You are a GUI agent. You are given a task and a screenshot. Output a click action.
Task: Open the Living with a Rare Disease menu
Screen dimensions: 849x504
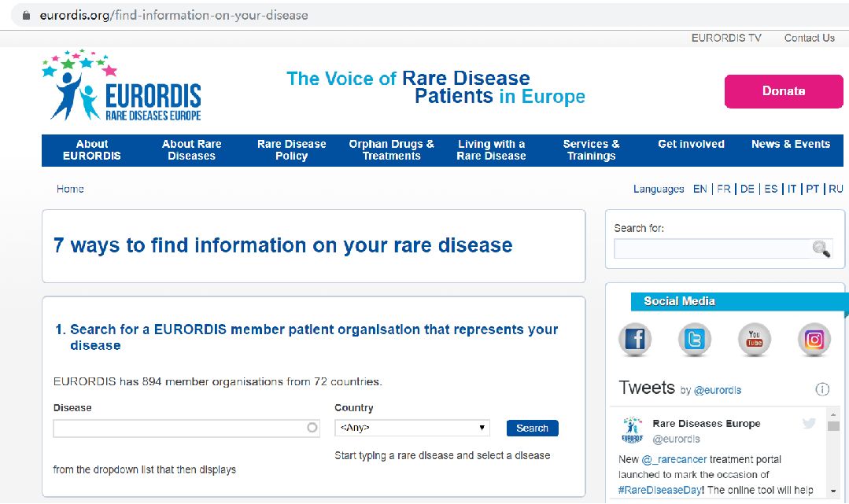(x=491, y=150)
